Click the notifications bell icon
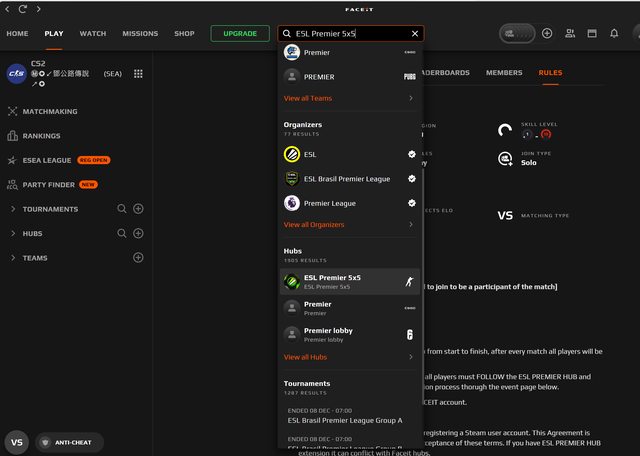Viewport: 640px width, 456px height. click(x=614, y=33)
